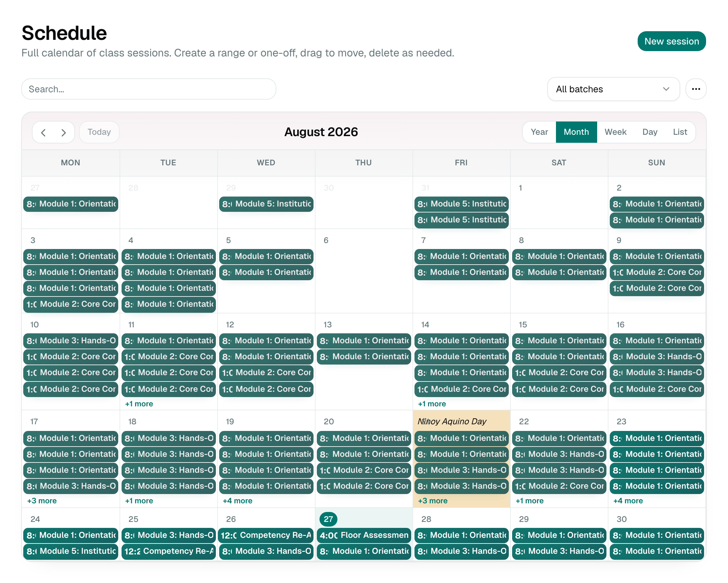Click the SUN column header
Image resolution: width=728 pixels, height=583 pixels.
pyautogui.click(x=656, y=163)
